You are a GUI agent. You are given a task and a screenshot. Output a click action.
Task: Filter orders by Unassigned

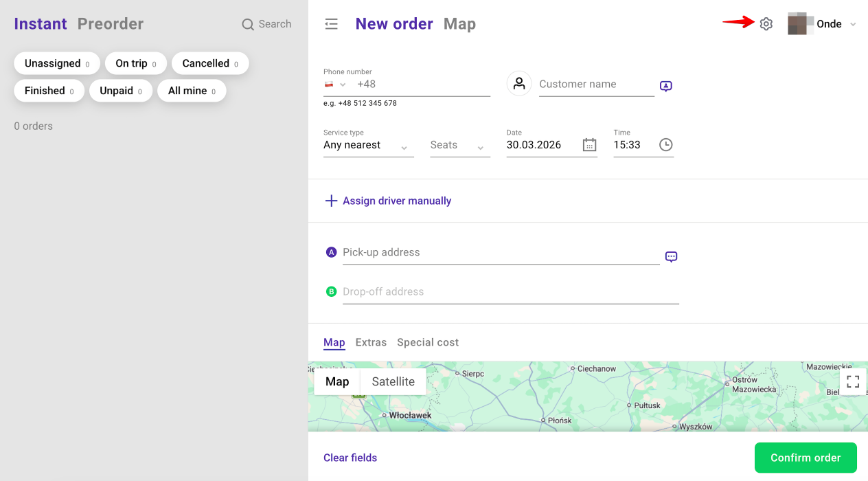57,63
